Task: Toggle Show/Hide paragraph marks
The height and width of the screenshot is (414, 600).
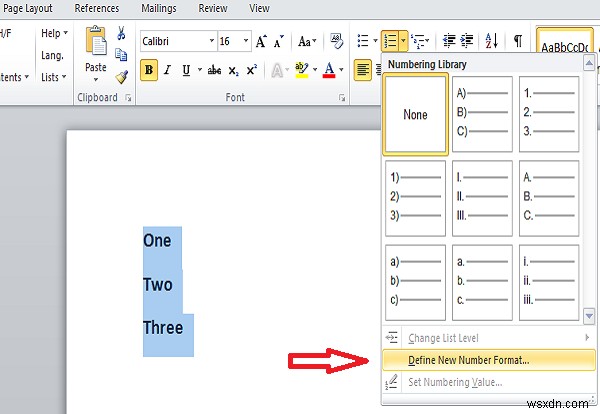Action: point(518,41)
